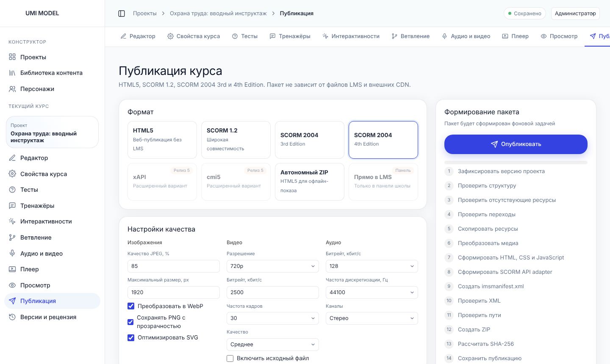Open Тесты in the sidebar
Viewport: 610px width, 364px height.
click(x=52, y=190)
